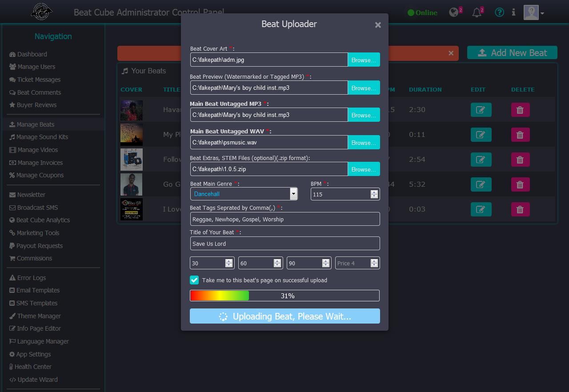This screenshot has height=392, width=569.
Task: Uncheck 'Take me to this beat's page' checkbox
Action: pos(194,280)
